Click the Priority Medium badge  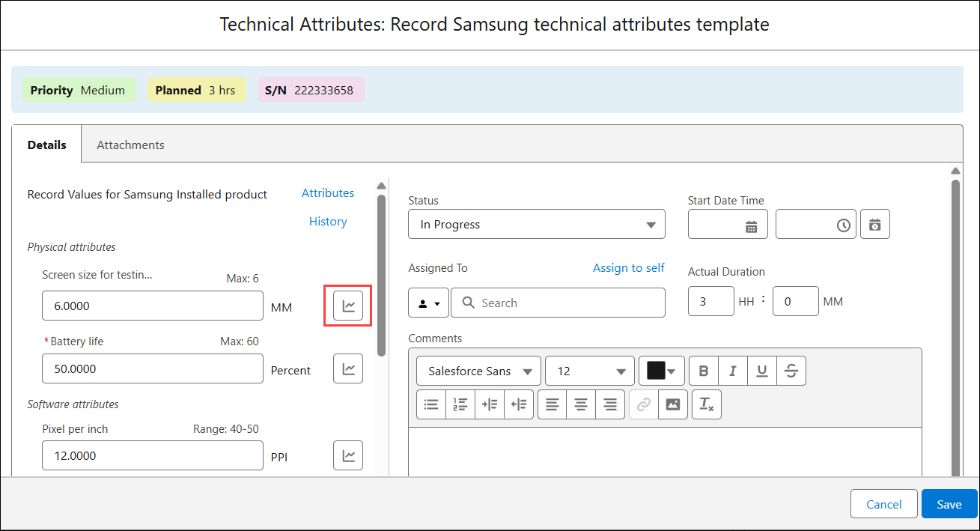(x=78, y=90)
